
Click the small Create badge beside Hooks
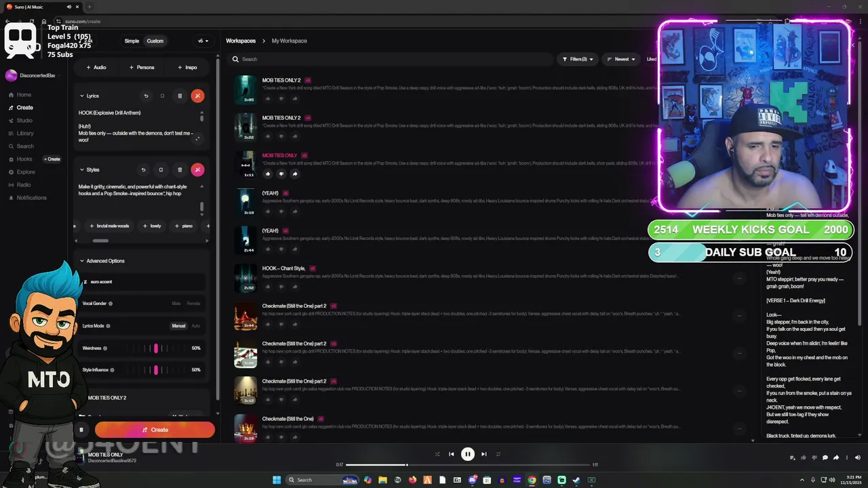[52, 159]
